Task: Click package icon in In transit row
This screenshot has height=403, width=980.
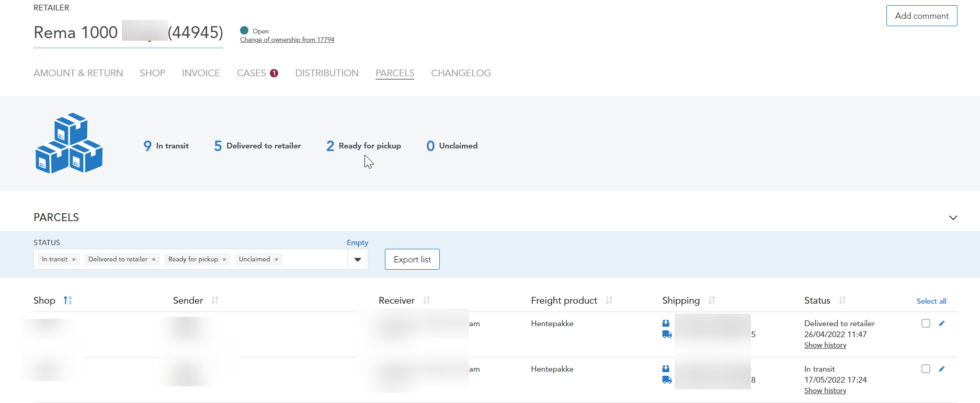Action: (x=666, y=369)
